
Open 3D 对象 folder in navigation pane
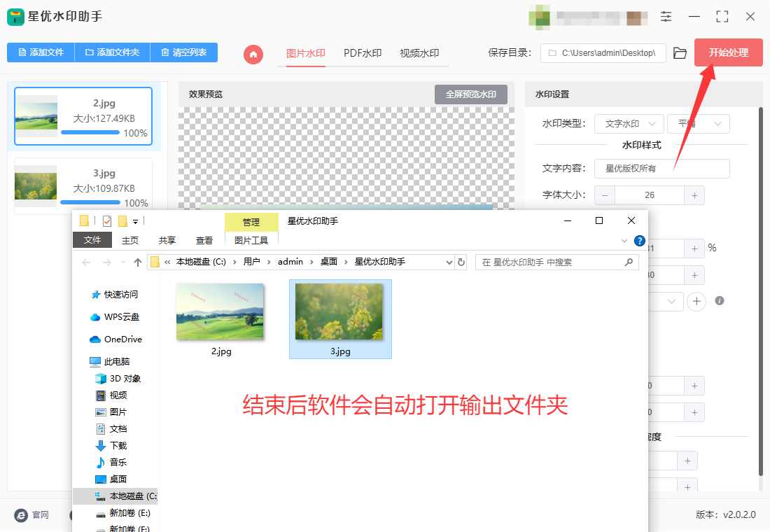click(118, 379)
